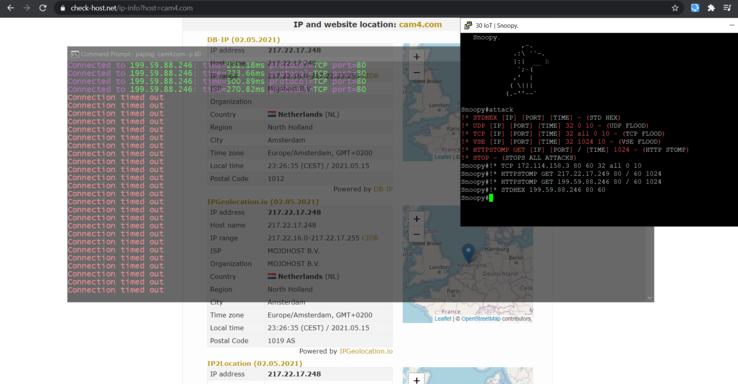The height and width of the screenshot is (384, 738).
Task: Open the DB-IP (02.05.2021) heading link
Action: 243,40
